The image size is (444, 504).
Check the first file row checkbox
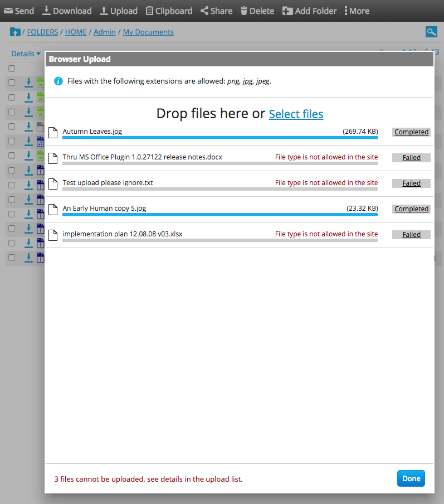12,83
